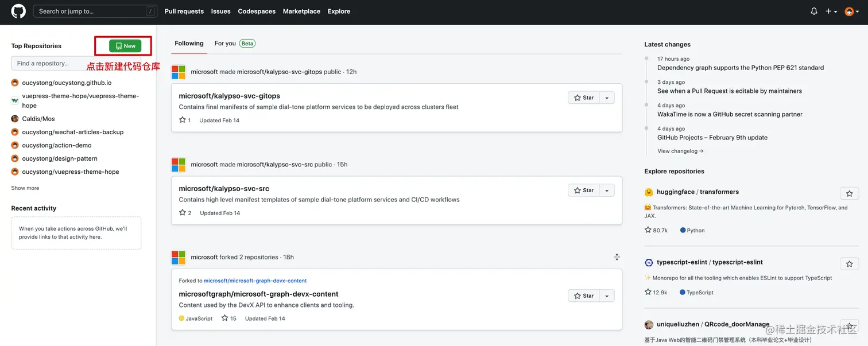Open Codespaces in top navigation
868x346 pixels.
pos(257,11)
